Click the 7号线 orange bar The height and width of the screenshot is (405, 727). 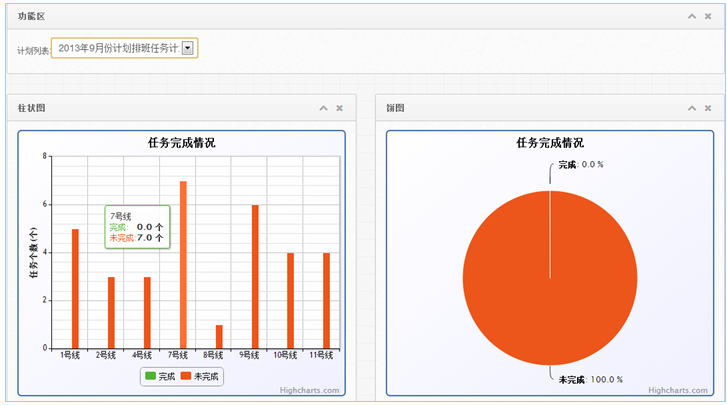tap(183, 265)
